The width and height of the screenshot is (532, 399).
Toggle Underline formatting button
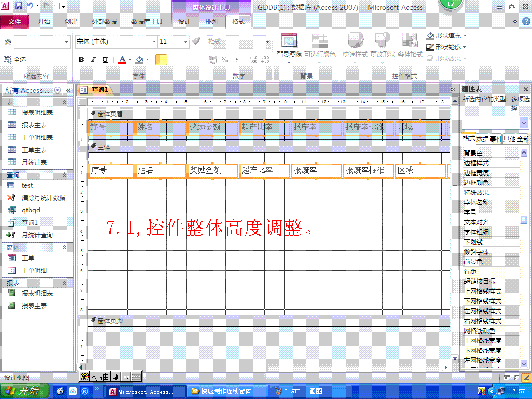(105, 60)
